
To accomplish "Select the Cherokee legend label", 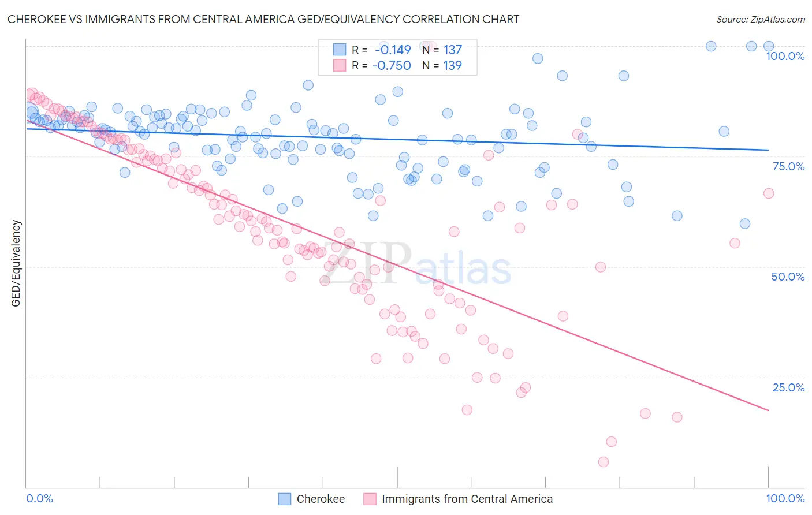I will [x=321, y=499].
